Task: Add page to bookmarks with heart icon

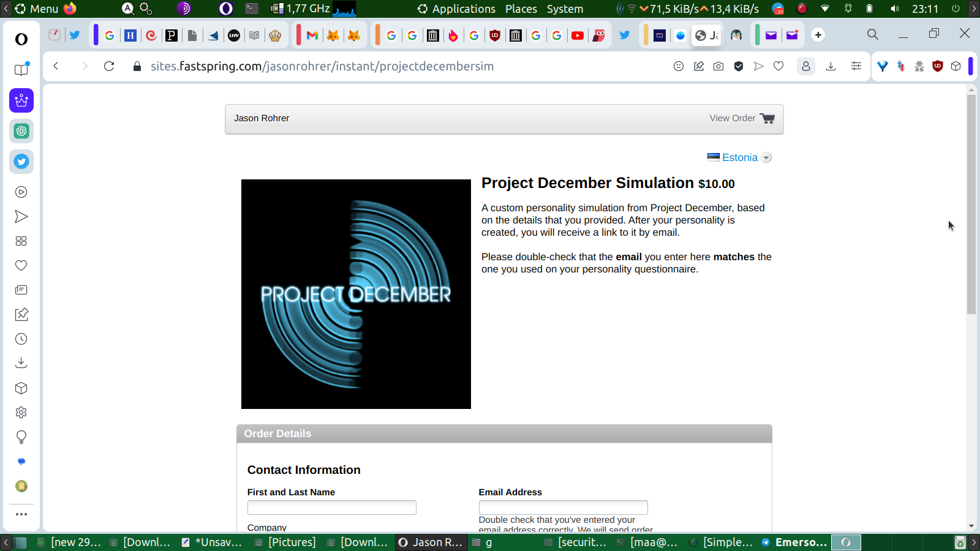Action: pyautogui.click(x=778, y=66)
